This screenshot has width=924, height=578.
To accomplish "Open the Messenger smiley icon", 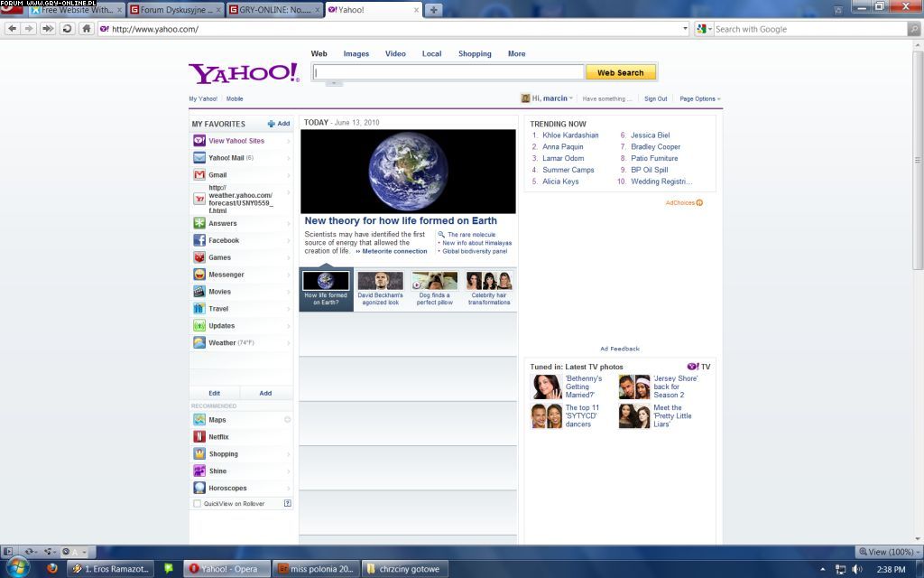I will coord(199,275).
